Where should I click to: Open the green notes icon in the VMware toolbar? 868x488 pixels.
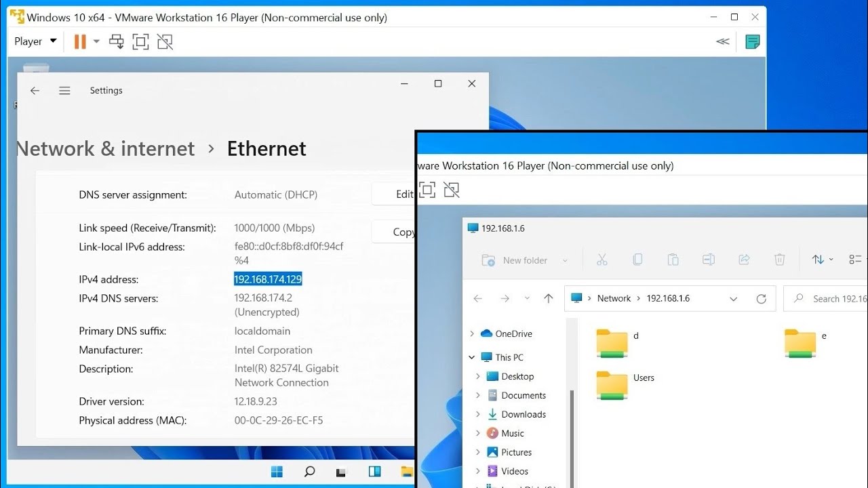[x=752, y=42]
